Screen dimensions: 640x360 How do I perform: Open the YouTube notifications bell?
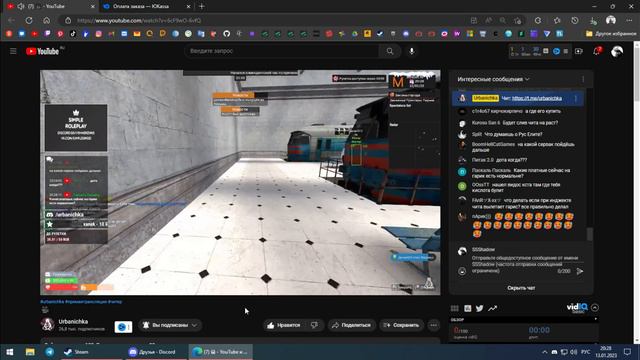point(597,51)
